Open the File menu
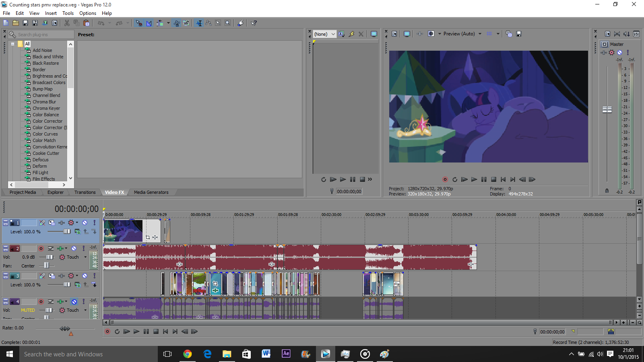644x362 pixels. click(6, 13)
